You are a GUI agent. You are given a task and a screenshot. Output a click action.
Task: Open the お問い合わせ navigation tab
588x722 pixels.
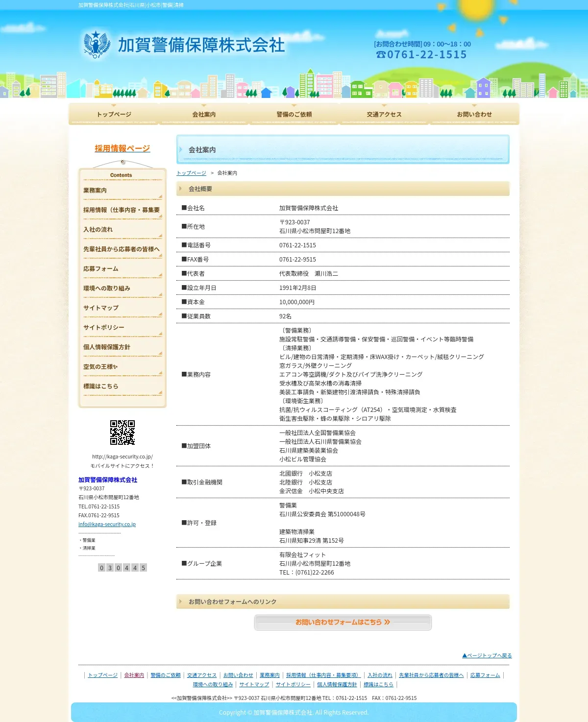coord(474,114)
